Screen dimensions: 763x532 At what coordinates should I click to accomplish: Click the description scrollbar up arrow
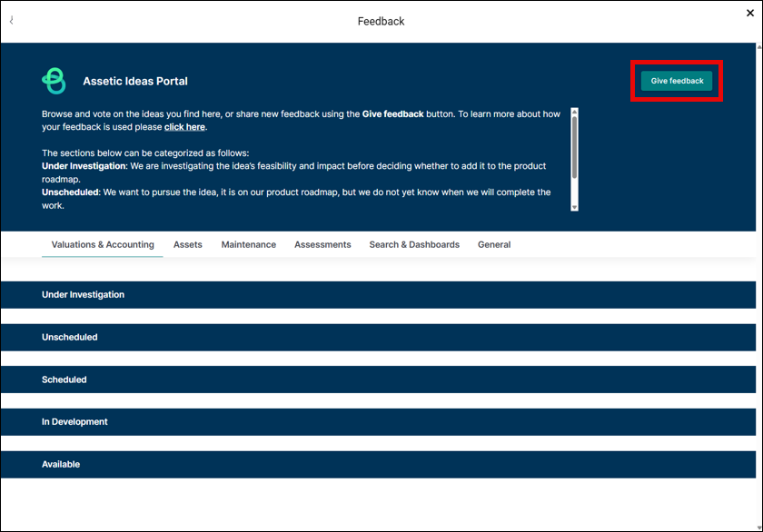(x=575, y=112)
